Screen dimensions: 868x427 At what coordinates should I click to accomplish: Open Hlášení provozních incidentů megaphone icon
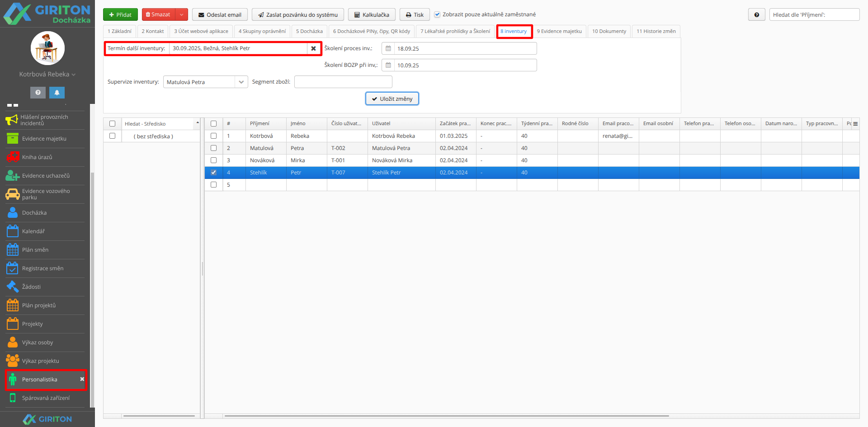tap(12, 120)
